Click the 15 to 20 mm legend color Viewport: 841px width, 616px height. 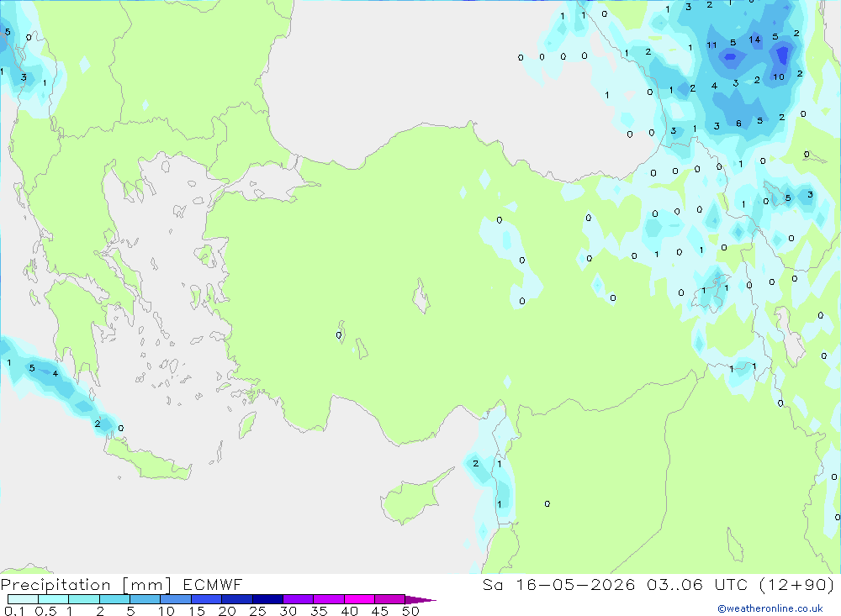tap(207, 599)
